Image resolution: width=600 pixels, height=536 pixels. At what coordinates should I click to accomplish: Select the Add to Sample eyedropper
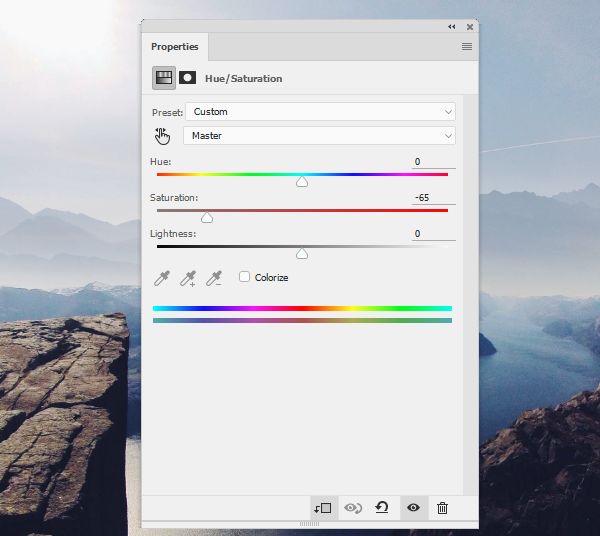click(188, 278)
